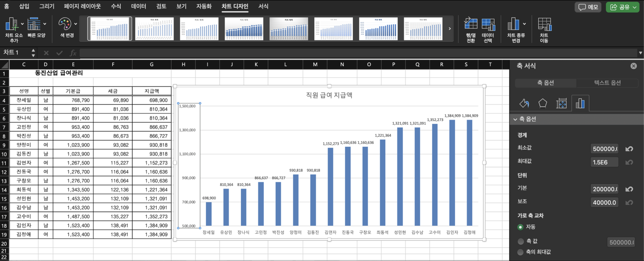Viewport: 644px width, 261px height.
Task: Collapse the Axis Options section chevron
Action: pyautogui.click(x=515, y=119)
